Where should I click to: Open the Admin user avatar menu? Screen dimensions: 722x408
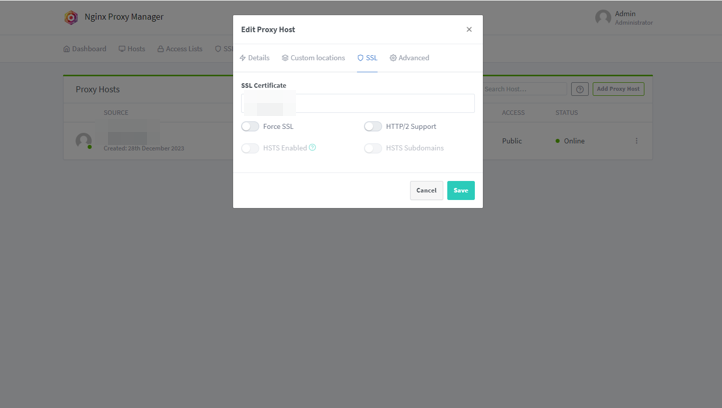pos(603,17)
